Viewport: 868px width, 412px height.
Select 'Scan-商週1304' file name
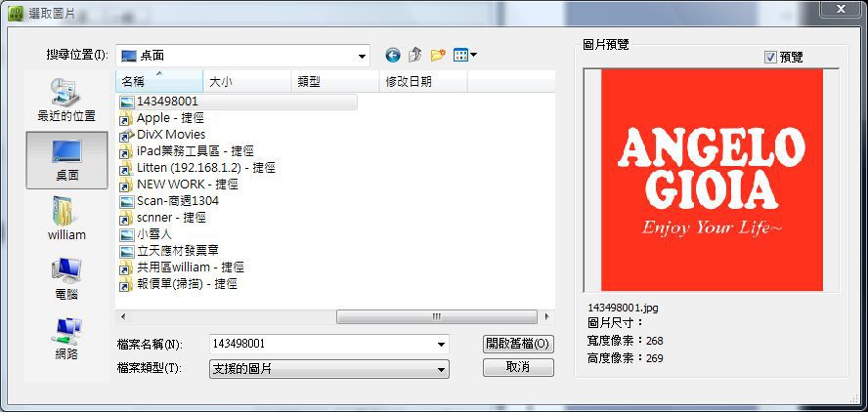tap(178, 201)
